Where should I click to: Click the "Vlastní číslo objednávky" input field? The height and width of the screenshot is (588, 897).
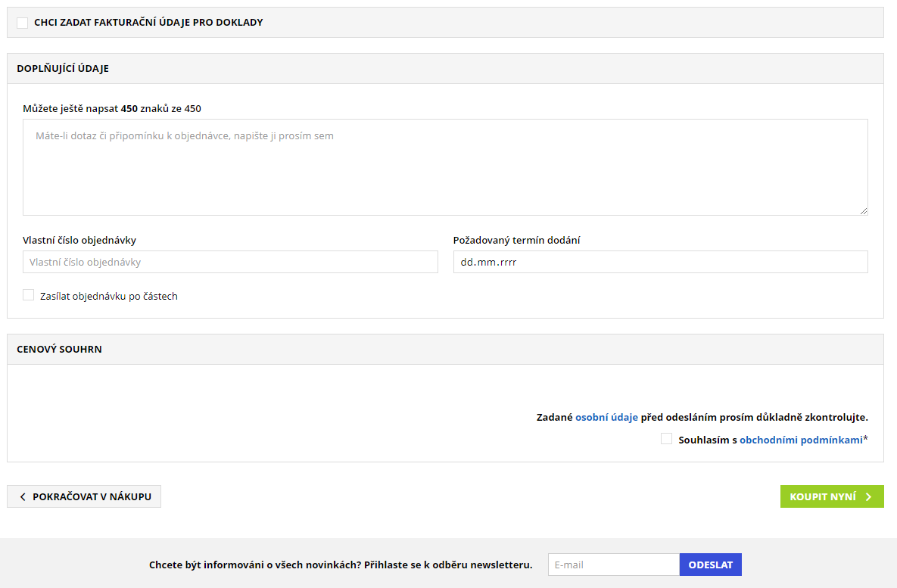point(230,262)
